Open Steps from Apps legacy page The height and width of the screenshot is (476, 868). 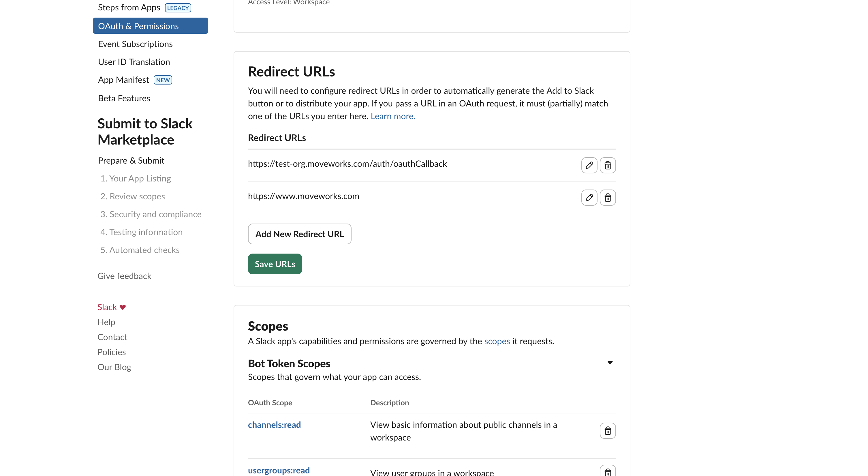tap(129, 8)
